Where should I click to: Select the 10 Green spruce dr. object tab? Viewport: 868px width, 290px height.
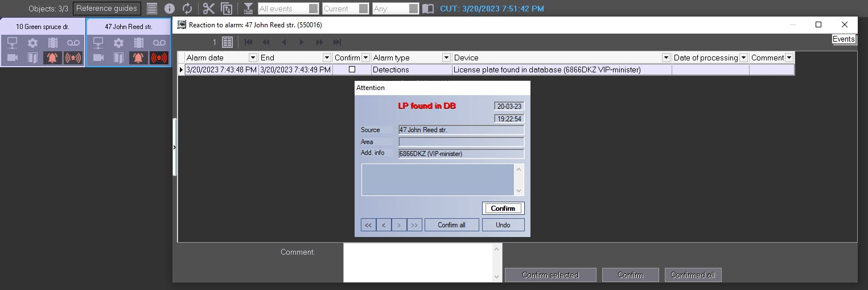tap(43, 27)
